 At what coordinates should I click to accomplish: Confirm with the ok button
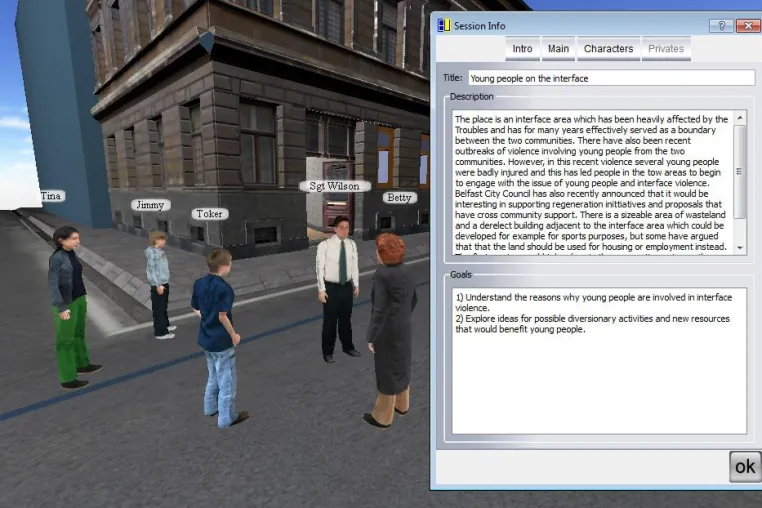coord(745,467)
